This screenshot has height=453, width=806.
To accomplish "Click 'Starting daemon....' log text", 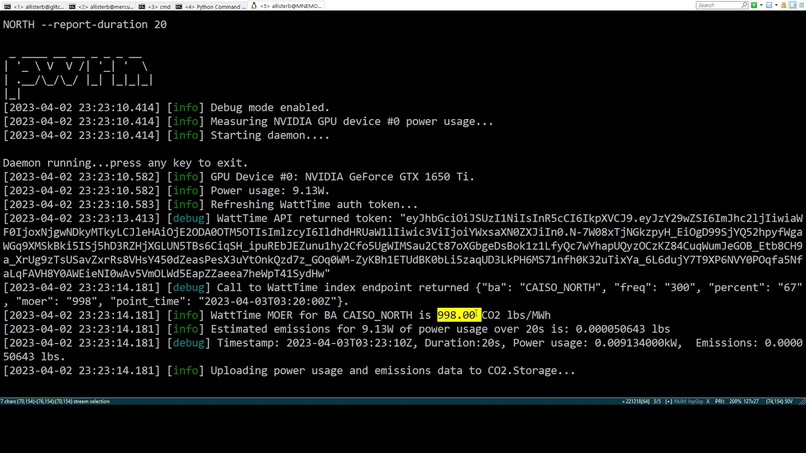I will tap(270, 135).
